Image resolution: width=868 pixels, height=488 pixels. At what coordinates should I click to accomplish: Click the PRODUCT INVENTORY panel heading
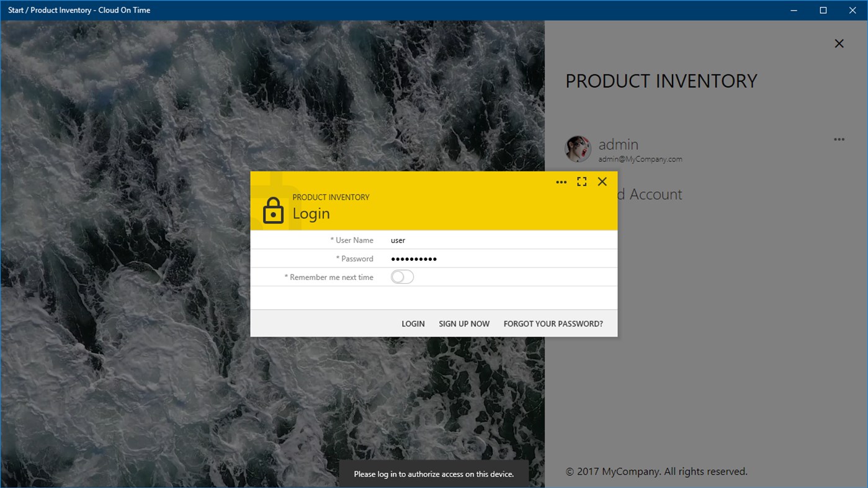(661, 81)
